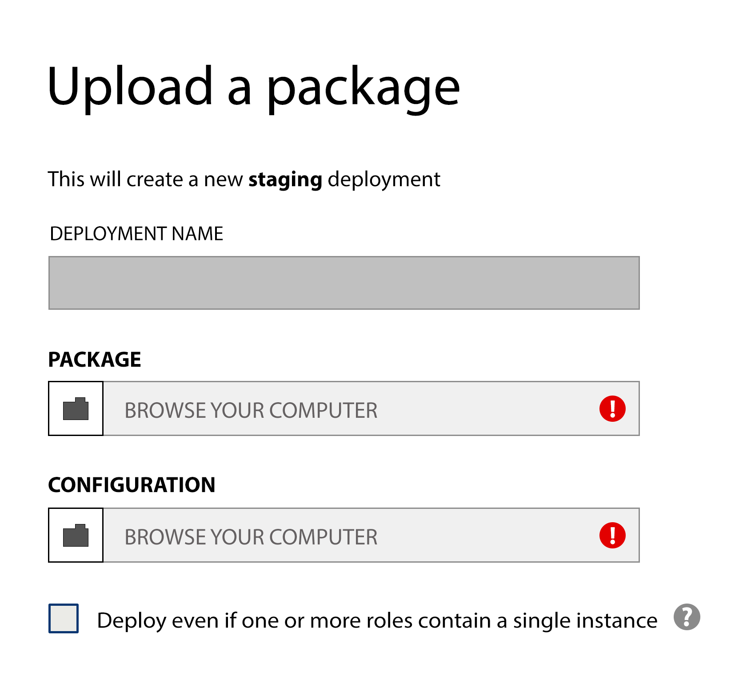Click the 'Deploy even if one or more roles' label
739x700 pixels.
377,621
